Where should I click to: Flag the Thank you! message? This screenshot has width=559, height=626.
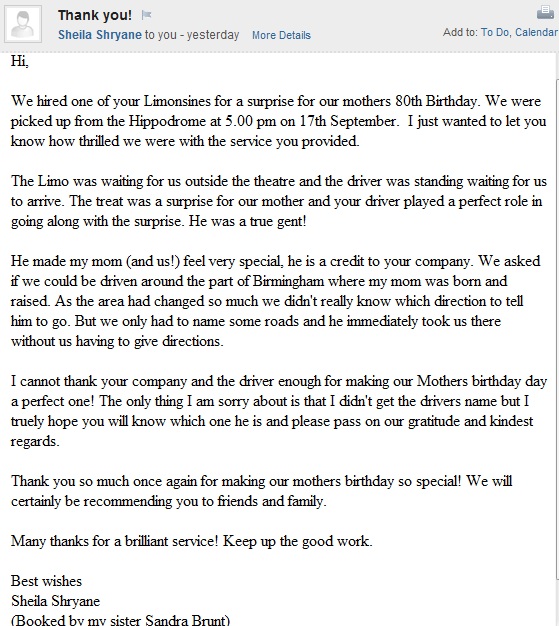[x=147, y=15]
